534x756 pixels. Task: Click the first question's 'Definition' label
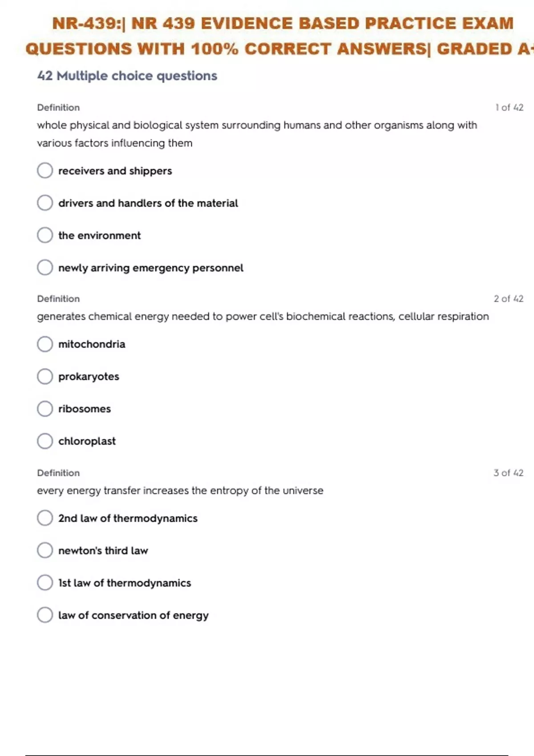point(58,108)
